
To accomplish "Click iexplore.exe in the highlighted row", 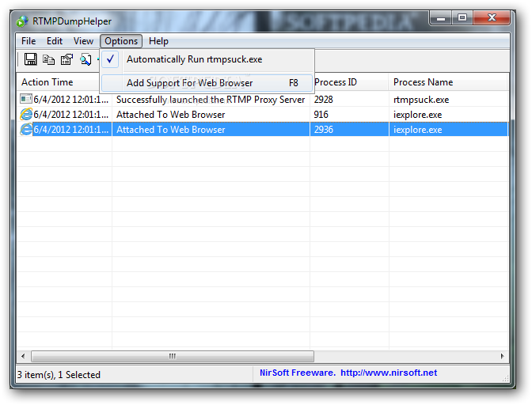I will [418, 130].
